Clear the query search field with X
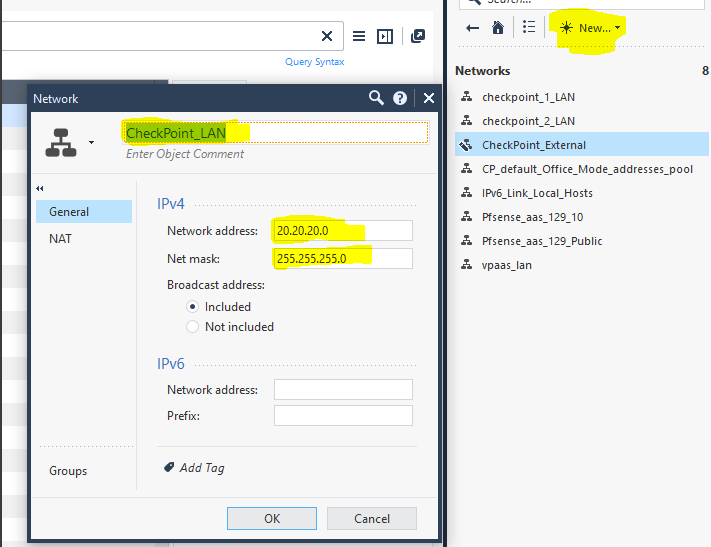 point(327,36)
